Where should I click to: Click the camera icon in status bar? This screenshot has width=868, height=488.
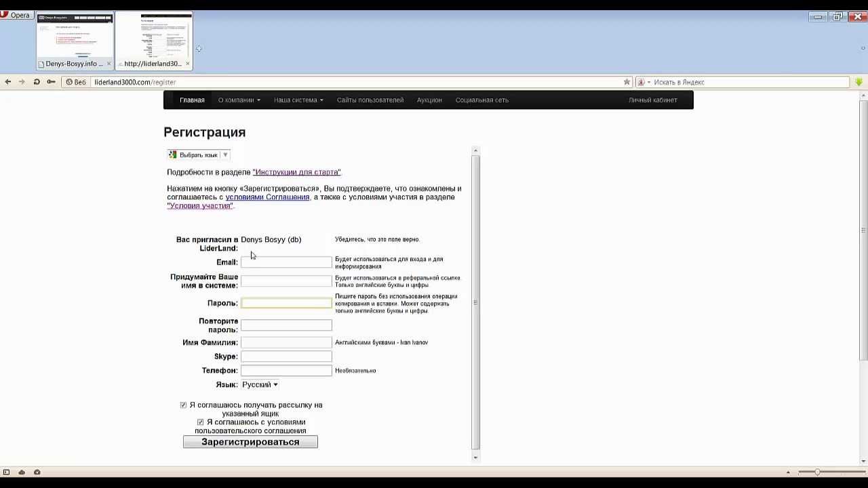[x=37, y=472]
